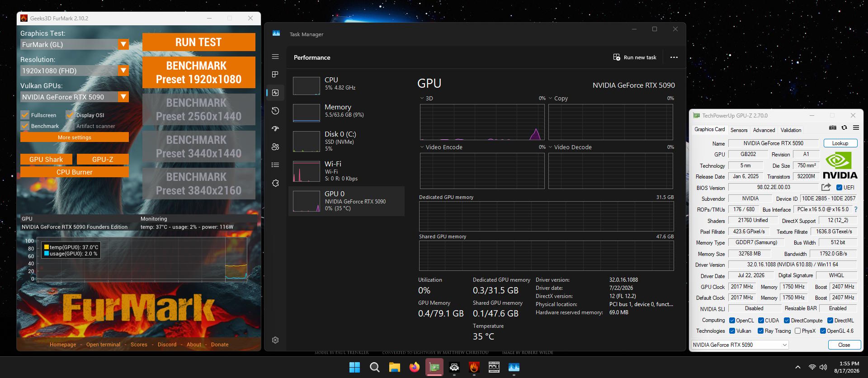Toggle Display OSI checkbox in FurMark
This screenshot has width=868, height=378.
pos(70,115)
